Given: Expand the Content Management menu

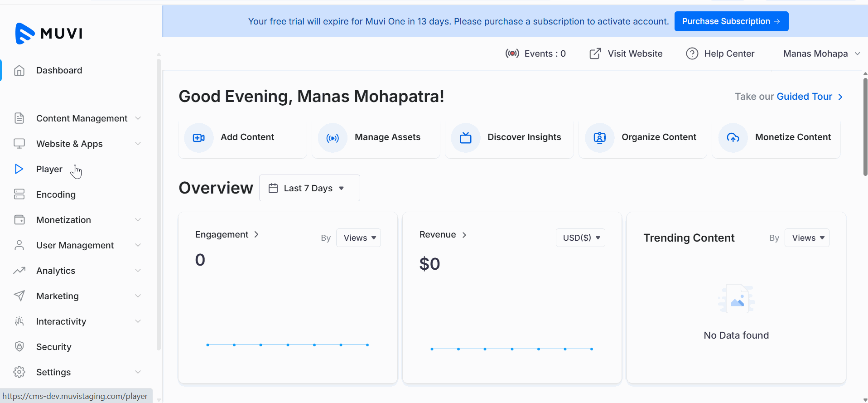Looking at the screenshot, I should point(82,118).
